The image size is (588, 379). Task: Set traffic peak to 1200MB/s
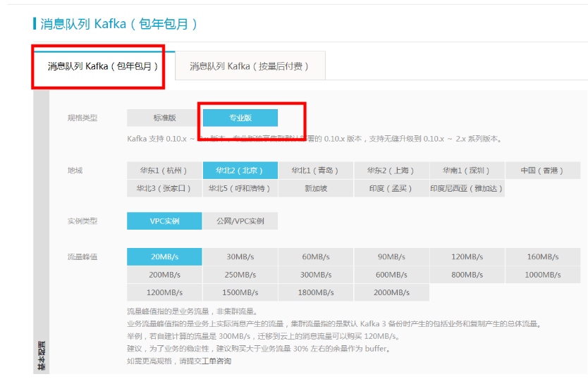pos(164,292)
